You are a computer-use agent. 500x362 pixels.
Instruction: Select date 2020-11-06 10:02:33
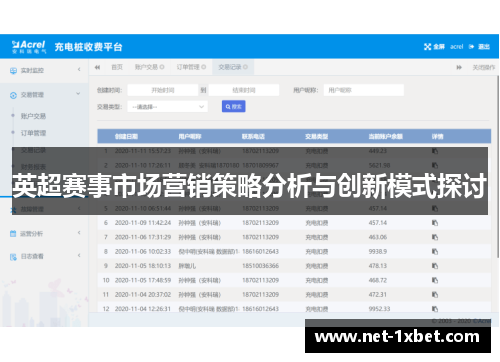coord(143,251)
